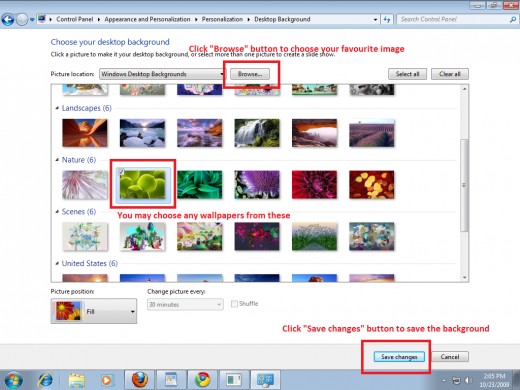The height and width of the screenshot is (390, 520).
Task: Collapse the Landscapes group
Action: click(x=57, y=108)
